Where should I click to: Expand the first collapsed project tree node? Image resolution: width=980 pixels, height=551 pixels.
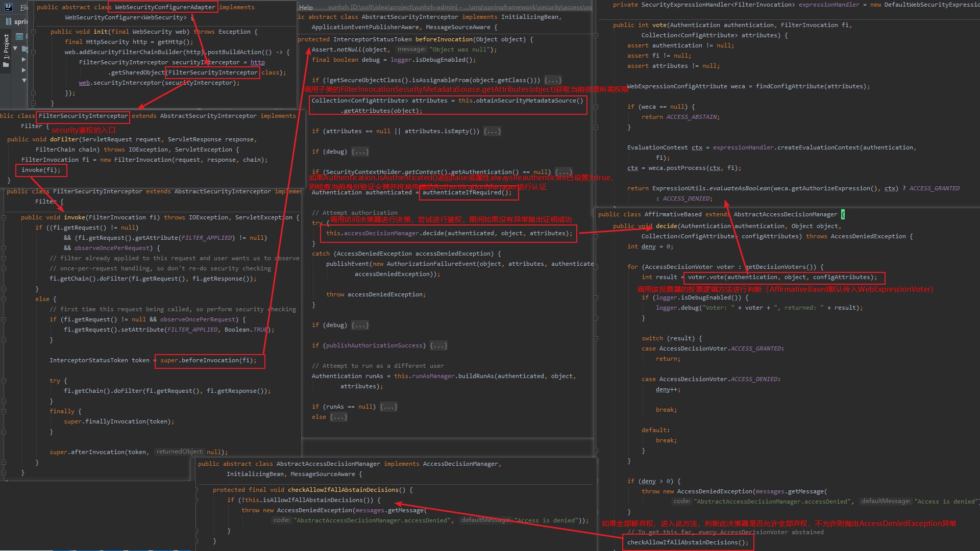[x=23, y=60]
